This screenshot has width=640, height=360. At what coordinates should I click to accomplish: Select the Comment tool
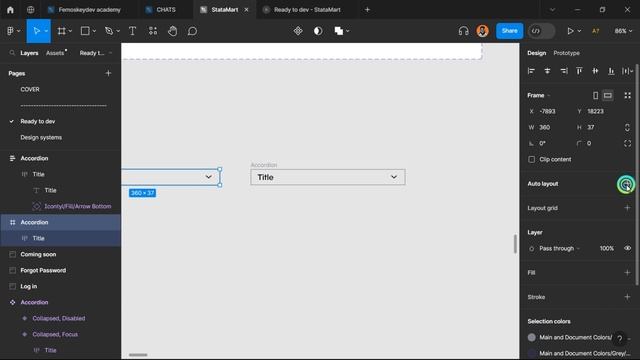point(192,31)
